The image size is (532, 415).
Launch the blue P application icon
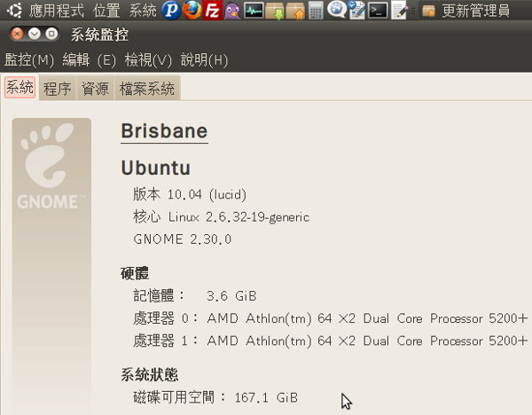point(171,10)
